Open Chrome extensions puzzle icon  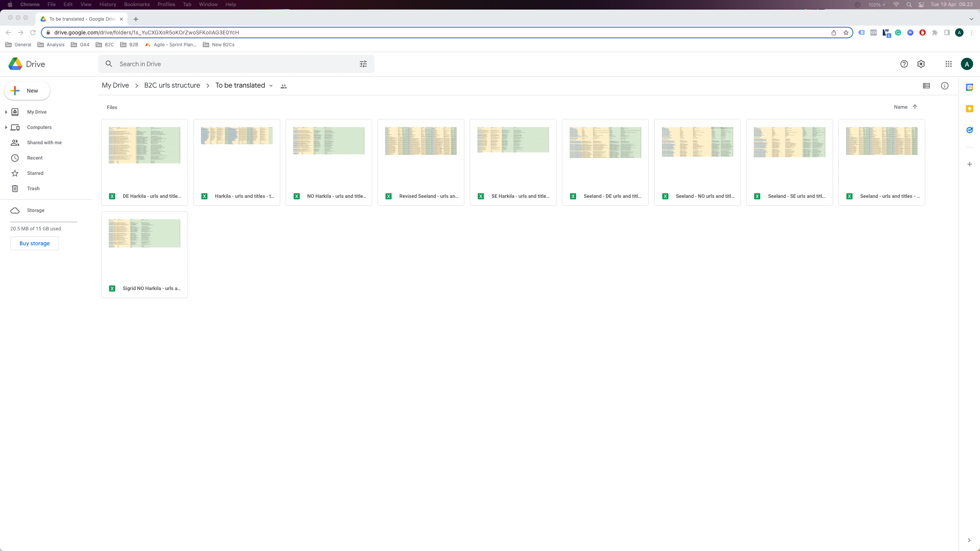click(935, 33)
